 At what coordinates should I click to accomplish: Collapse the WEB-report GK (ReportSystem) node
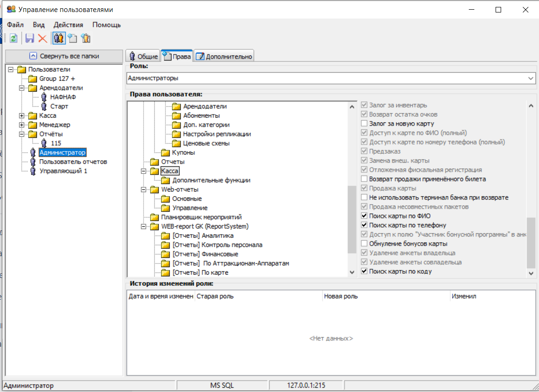point(144,226)
